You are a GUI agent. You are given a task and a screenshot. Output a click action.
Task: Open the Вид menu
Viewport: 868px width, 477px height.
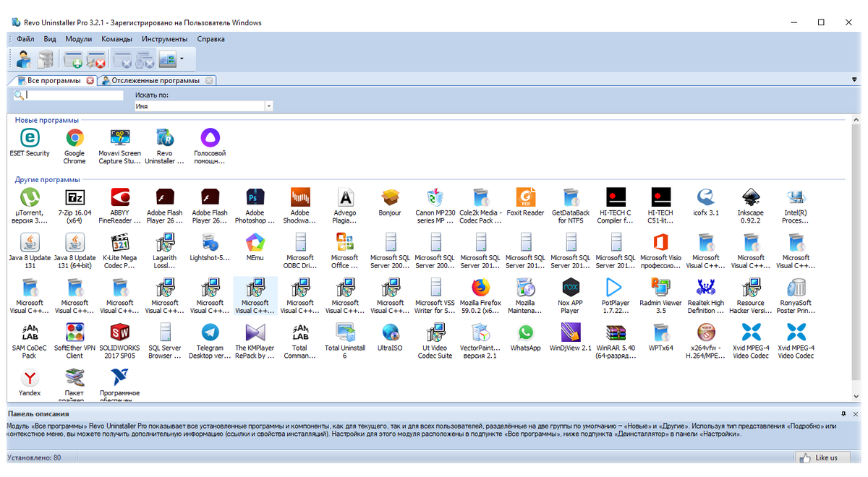(x=50, y=39)
